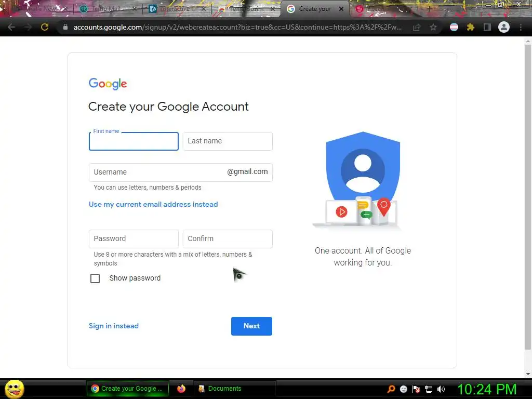Click the network tray icon
Screen dimensions: 532x399
(429, 389)
